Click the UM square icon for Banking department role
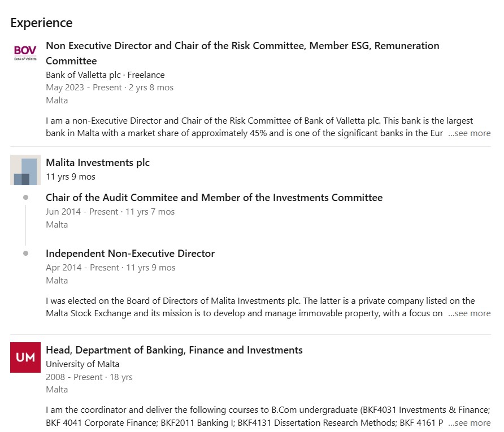The width and height of the screenshot is (504, 432). pos(25,357)
